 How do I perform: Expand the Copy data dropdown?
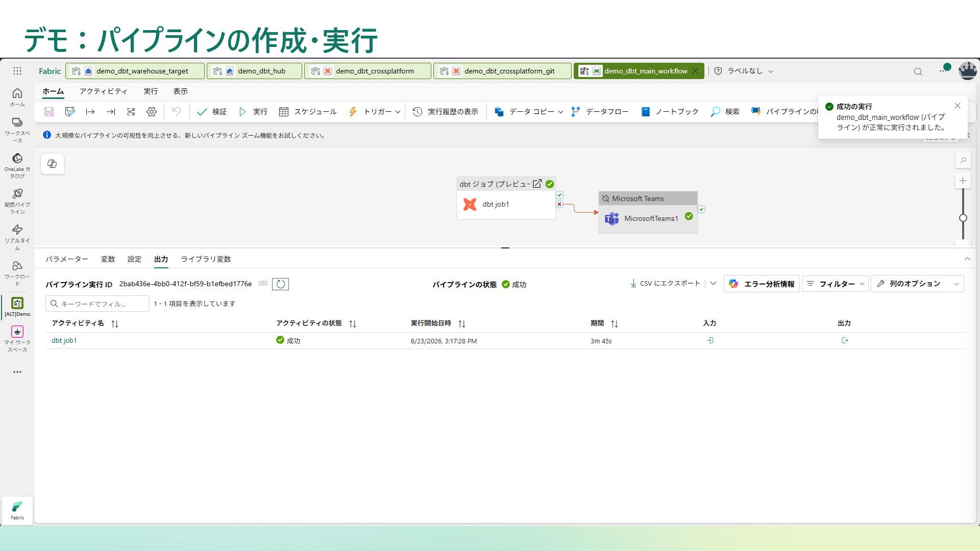(560, 112)
